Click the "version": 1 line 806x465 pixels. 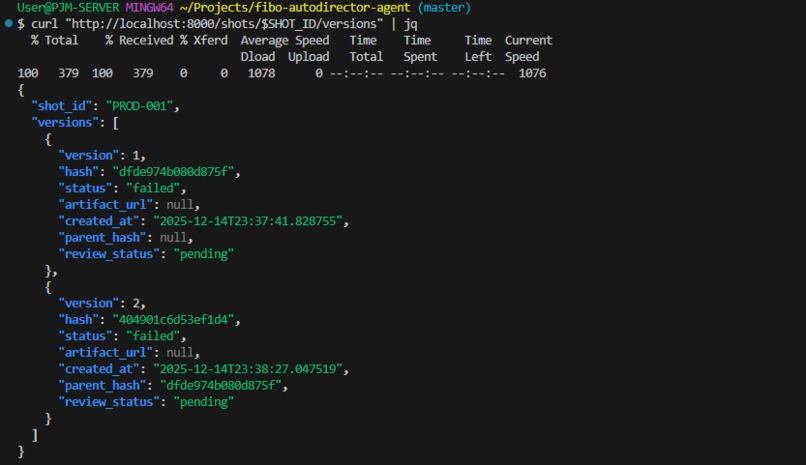point(102,155)
